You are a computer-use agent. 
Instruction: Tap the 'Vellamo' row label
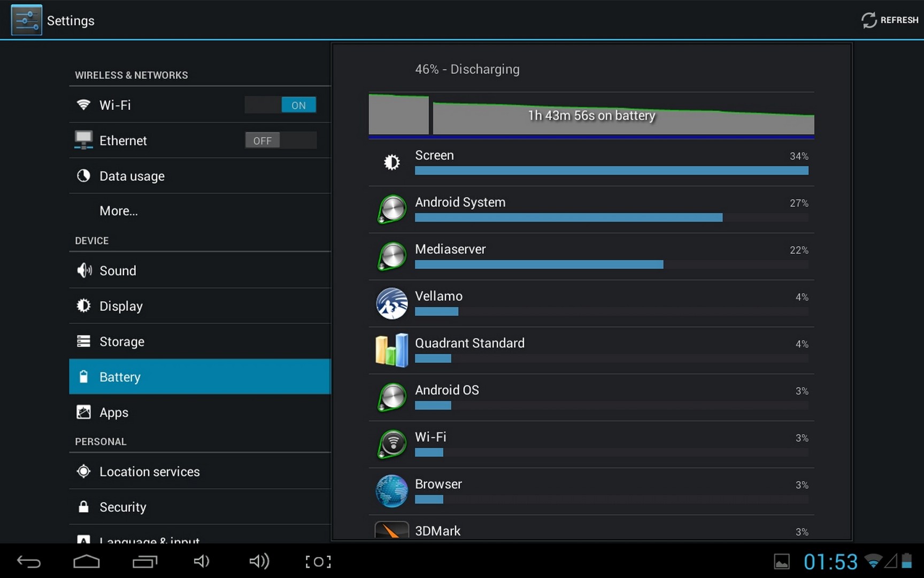[438, 296]
